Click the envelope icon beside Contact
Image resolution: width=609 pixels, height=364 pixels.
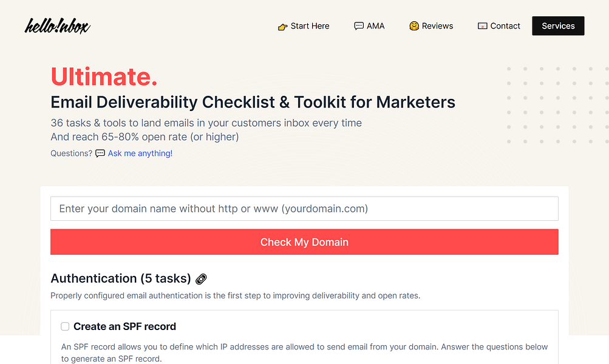pyautogui.click(x=483, y=26)
